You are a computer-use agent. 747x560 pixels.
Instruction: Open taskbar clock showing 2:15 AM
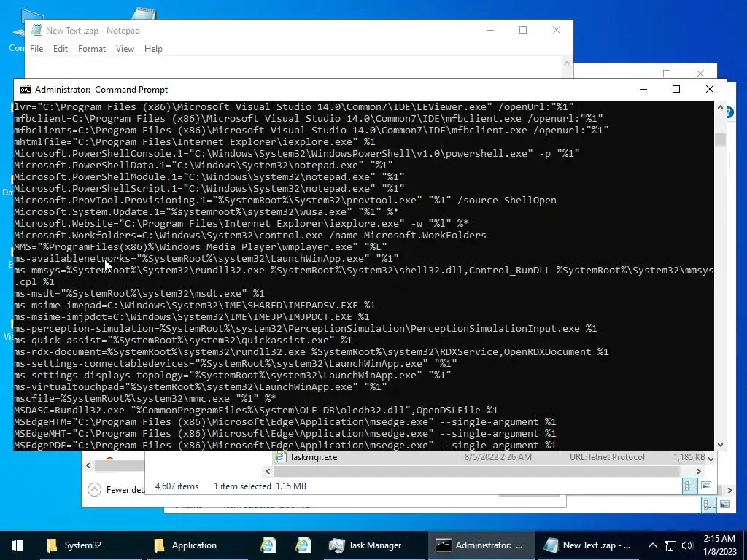(x=720, y=545)
